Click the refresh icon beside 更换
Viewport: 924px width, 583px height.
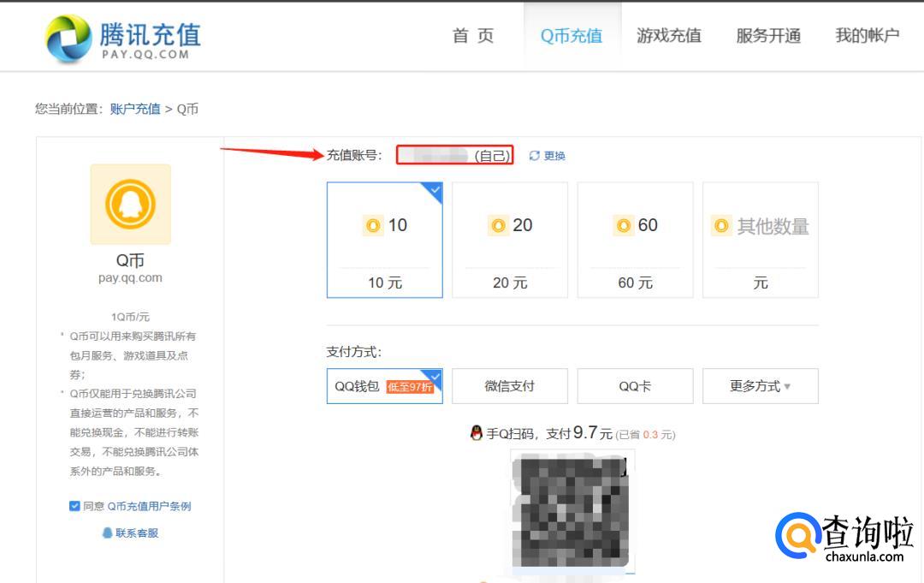tap(534, 156)
